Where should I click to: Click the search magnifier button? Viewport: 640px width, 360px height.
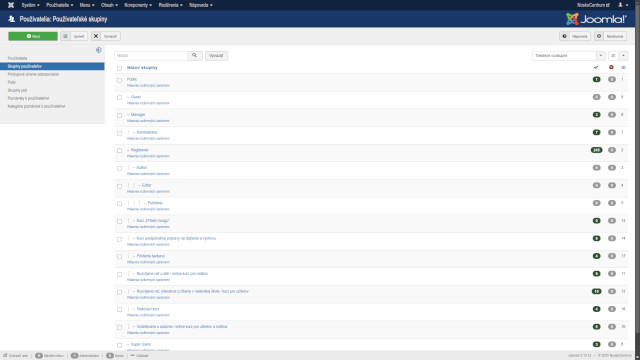point(195,56)
